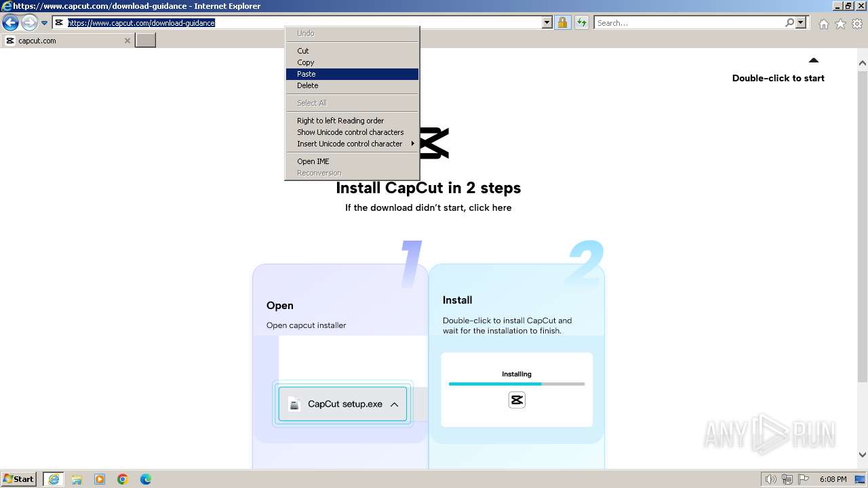Viewport: 868px width, 488px height.
Task: Open a new blank tab
Action: point(146,41)
